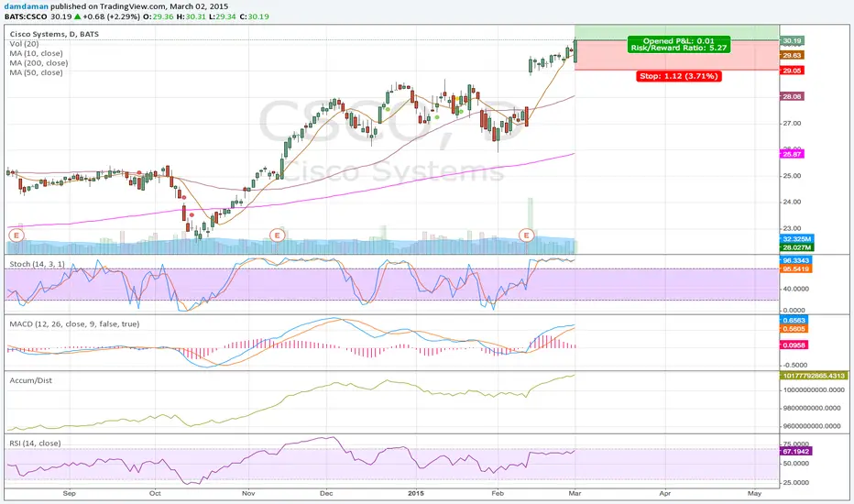Viewport: 854px width, 504px height.
Task: Click the Apr label on time axis
Action: click(665, 493)
